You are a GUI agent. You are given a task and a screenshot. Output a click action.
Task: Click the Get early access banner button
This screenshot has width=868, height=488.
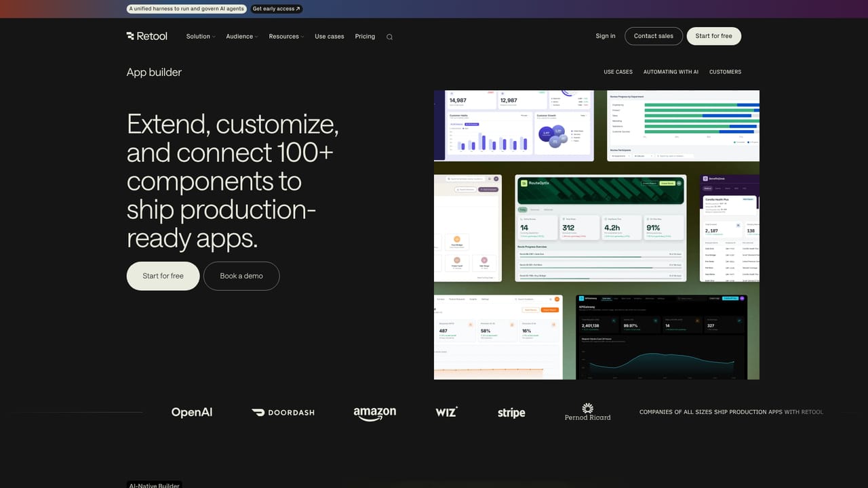[x=277, y=9]
